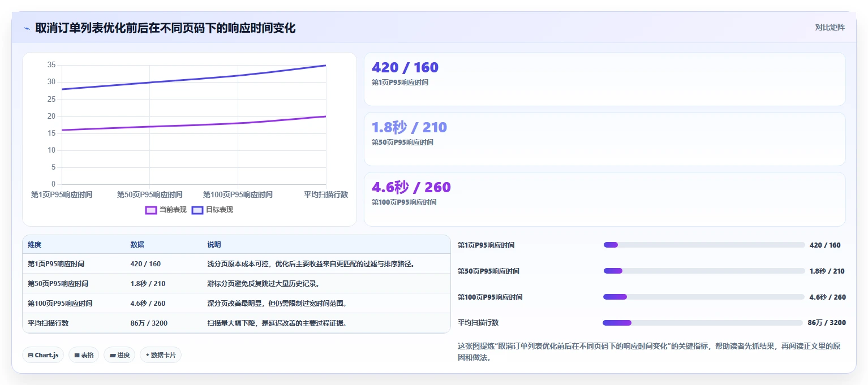Click the 第100页P95响应时间 progress label
This screenshot has height=385, width=868.
[490, 297]
